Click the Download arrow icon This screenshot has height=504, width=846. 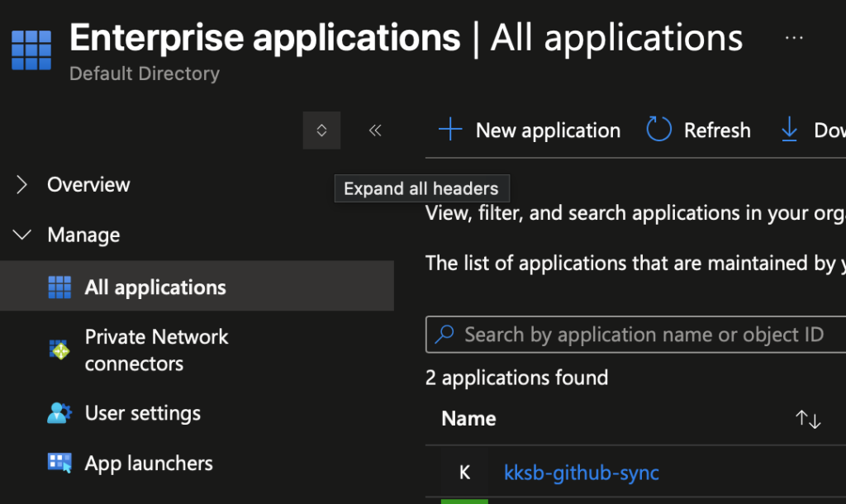pos(790,130)
